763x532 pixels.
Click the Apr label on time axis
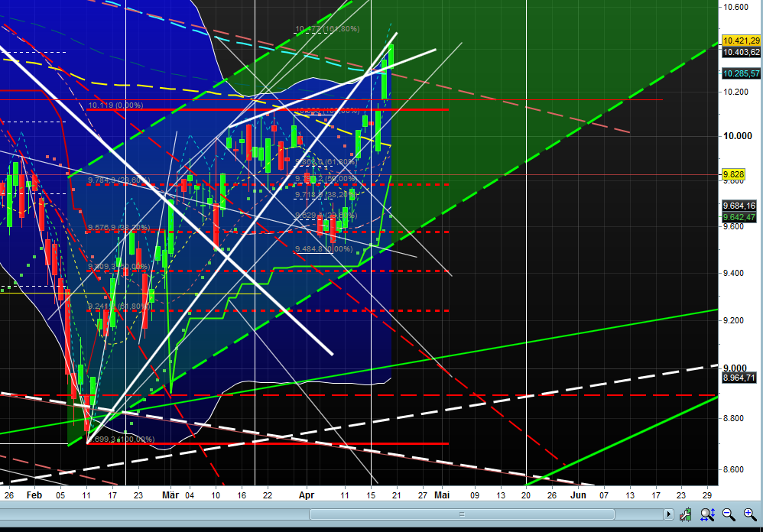click(x=307, y=495)
